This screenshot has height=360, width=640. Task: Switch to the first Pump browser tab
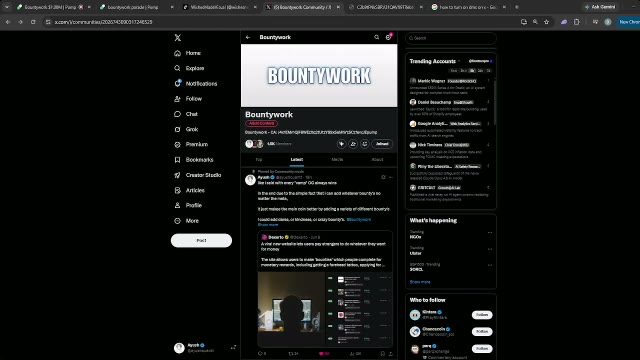point(50,7)
